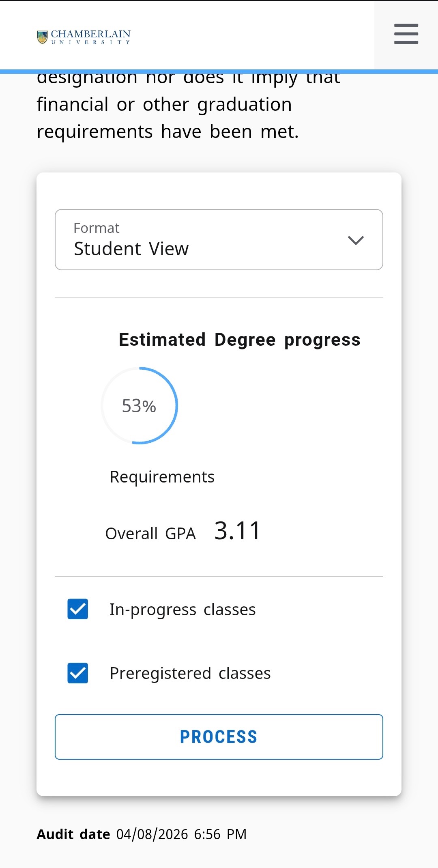Click the Chamberlain University shield logo
The image size is (438, 868).
point(42,37)
